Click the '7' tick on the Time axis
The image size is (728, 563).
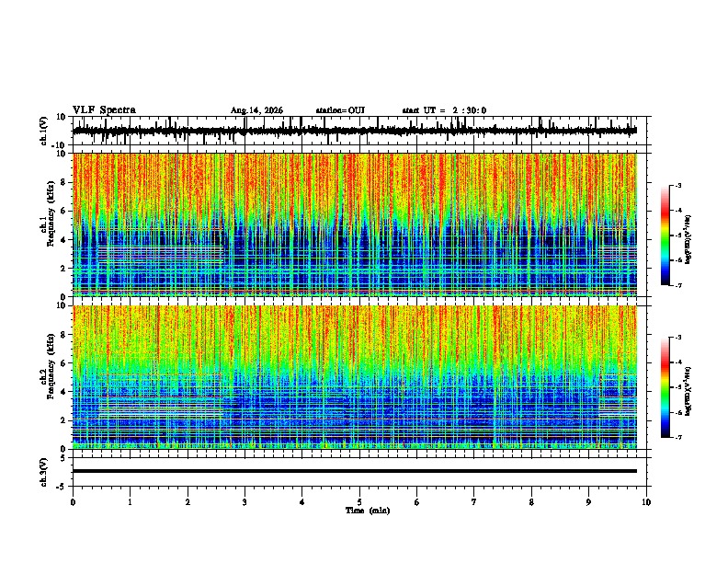[474, 502]
